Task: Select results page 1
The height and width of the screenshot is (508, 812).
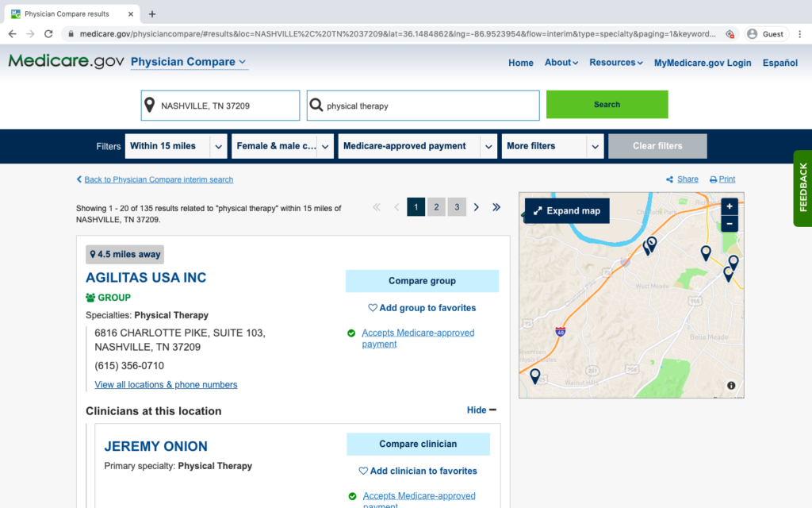Action: (x=416, y=207)
